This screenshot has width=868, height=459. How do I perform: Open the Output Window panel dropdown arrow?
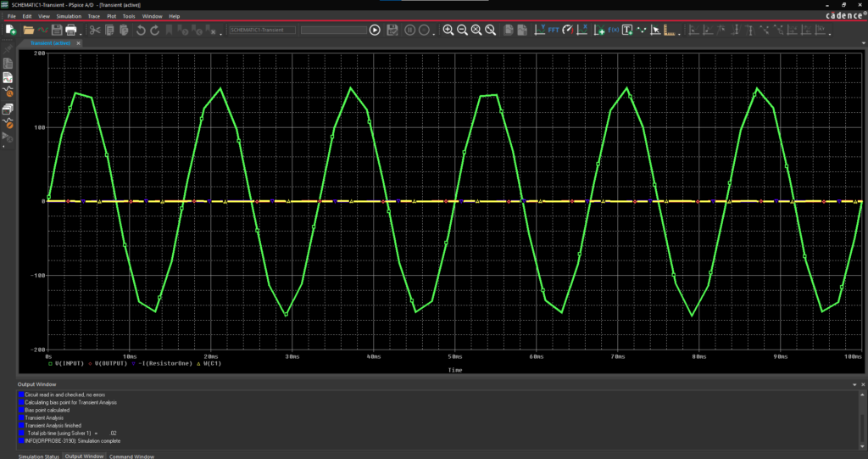(x=854, y=384)
